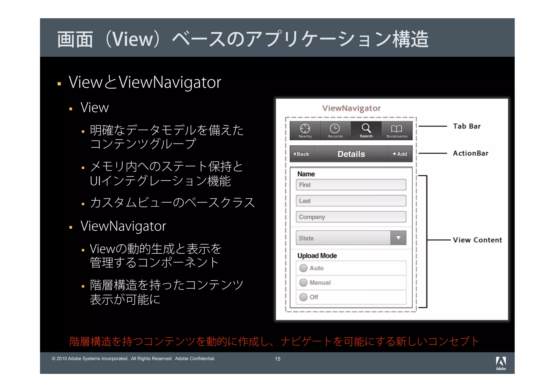Click the Name section label
The width and height of the screenshot is (555, 392).
(x=306, y=174)
